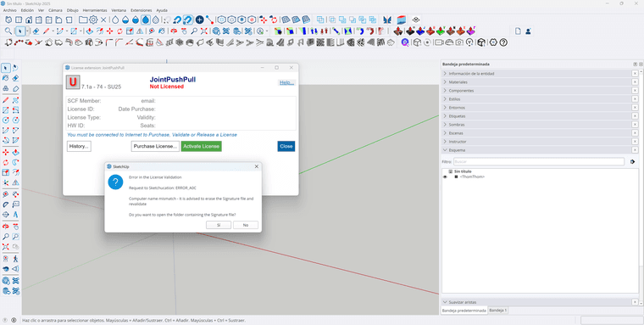Click the blue user account icon in toolbar
The image size is (644, 325).
point(528,31)
